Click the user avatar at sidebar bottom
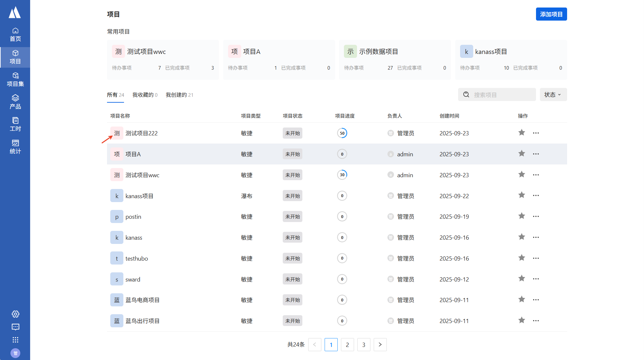 15,353
